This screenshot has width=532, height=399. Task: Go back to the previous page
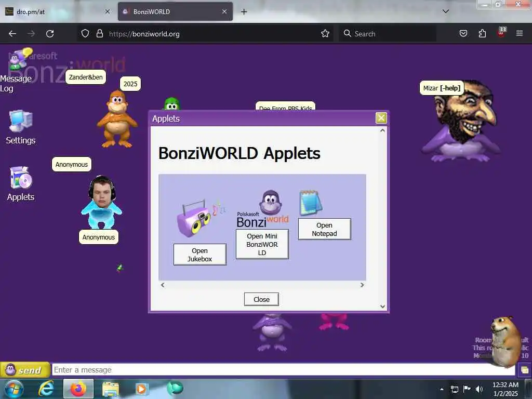(12, 34)
